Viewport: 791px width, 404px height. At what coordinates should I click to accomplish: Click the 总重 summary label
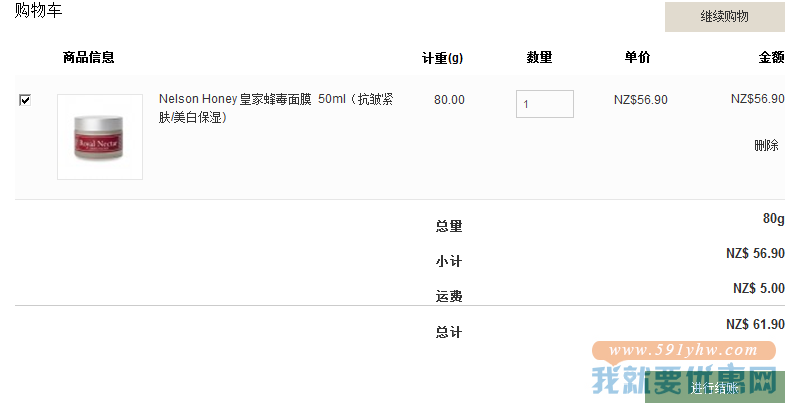449,226
